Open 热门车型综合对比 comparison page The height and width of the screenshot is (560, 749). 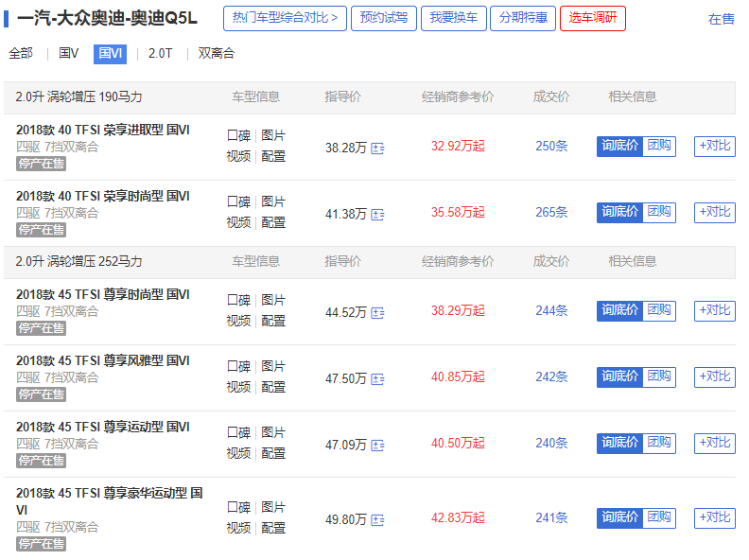coord(285,18)
